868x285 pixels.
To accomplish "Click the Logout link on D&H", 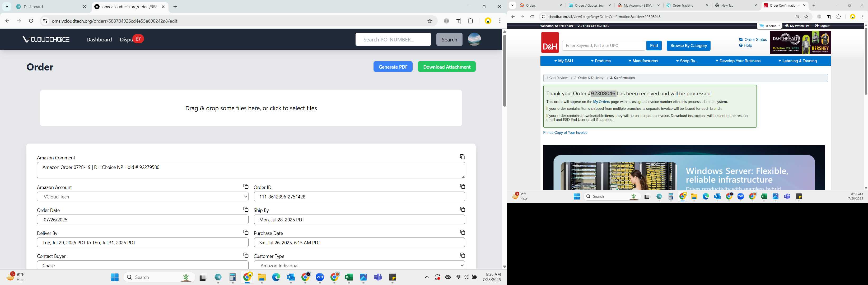I will [x=822, y=26].
